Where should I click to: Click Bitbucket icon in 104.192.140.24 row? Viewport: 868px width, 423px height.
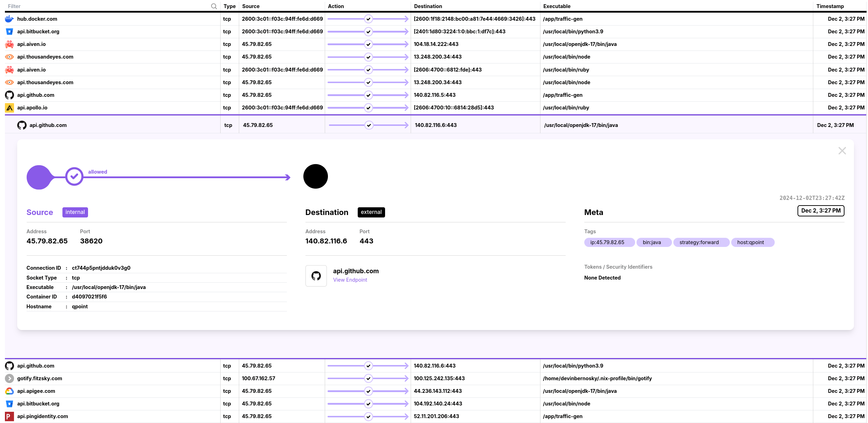[x=9, y=404]
